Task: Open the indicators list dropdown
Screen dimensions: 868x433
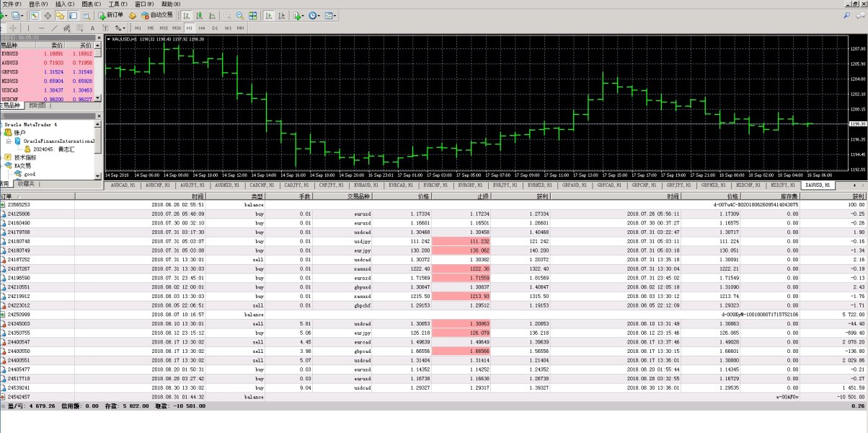Action: point(298,14)
